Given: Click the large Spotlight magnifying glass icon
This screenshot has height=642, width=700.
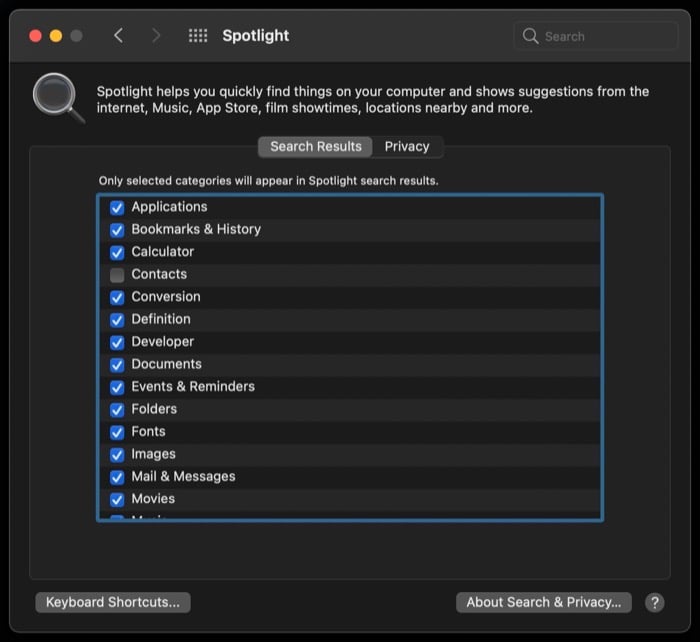Looking at the screenshot, I should pos(58,98).
